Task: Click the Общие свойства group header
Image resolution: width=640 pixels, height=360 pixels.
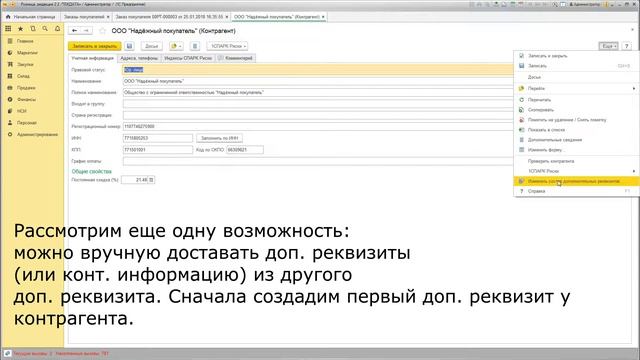Action: [x=91, y=171]
